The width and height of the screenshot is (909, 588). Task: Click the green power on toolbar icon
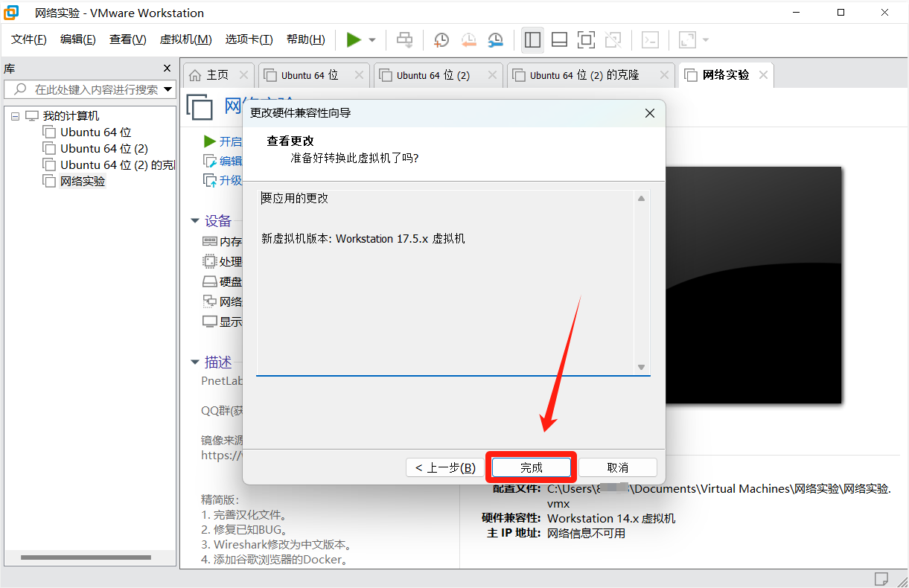click(x=354, y=40)
